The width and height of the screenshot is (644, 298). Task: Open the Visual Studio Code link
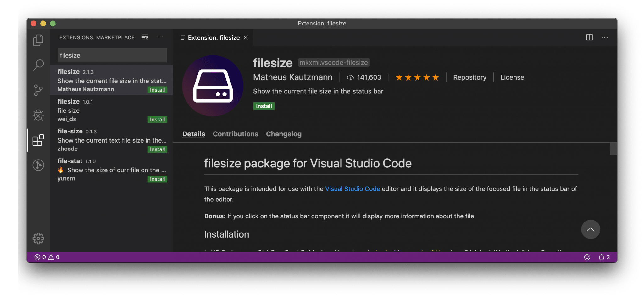352,189
